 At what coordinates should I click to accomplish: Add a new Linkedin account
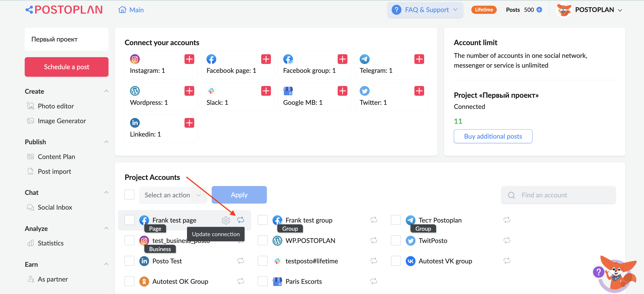tap(189, 123)
